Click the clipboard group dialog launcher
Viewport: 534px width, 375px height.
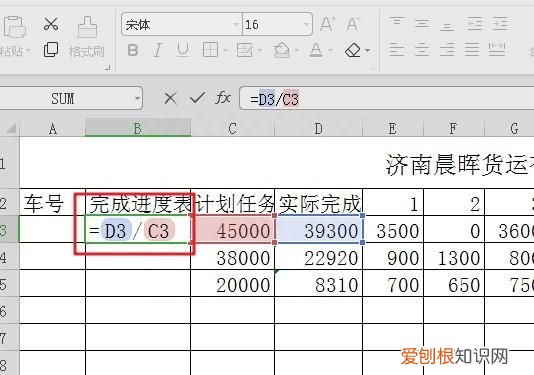(108, 67)
